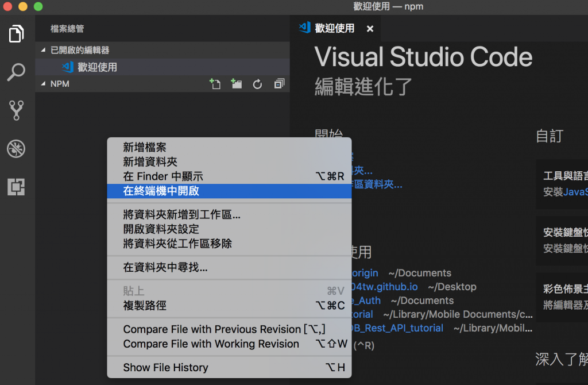This screenshot has width=588, height=385.
Task: Open the Debug bug icon
Action: click(16, 149)
